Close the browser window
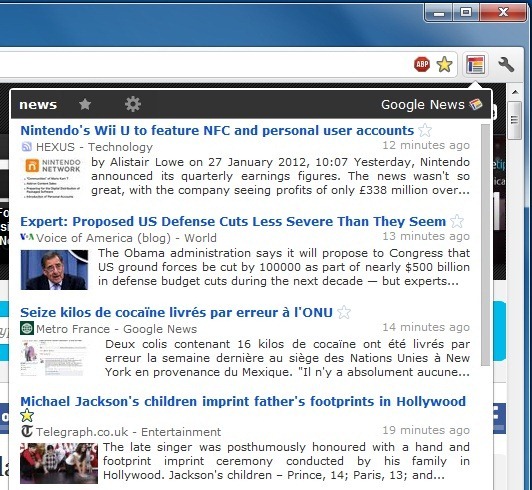 coord(503,13)
